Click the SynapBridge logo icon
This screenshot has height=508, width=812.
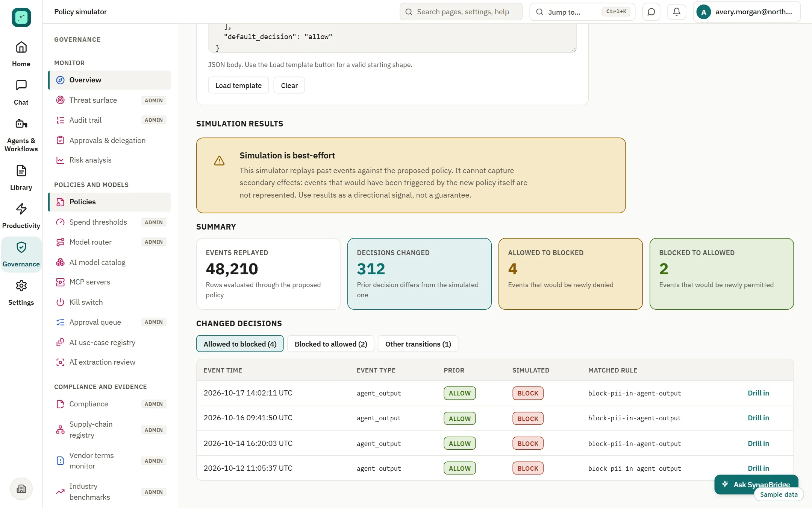coord(21,17)
